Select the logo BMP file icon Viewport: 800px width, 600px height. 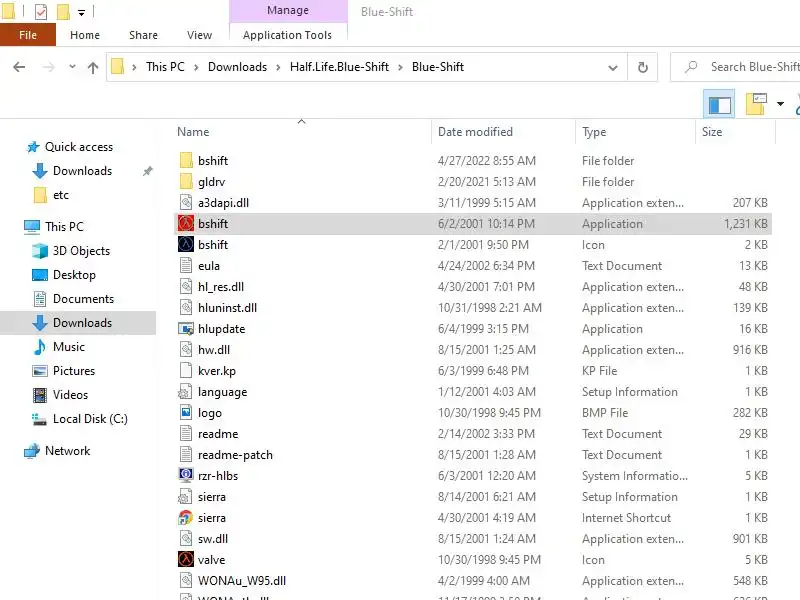pyautogui.click(x=186, y=413)
